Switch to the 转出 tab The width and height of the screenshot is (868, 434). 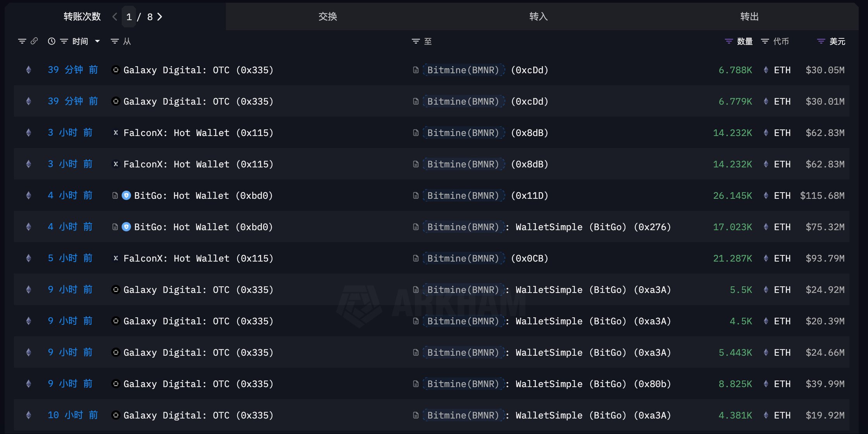749,17
